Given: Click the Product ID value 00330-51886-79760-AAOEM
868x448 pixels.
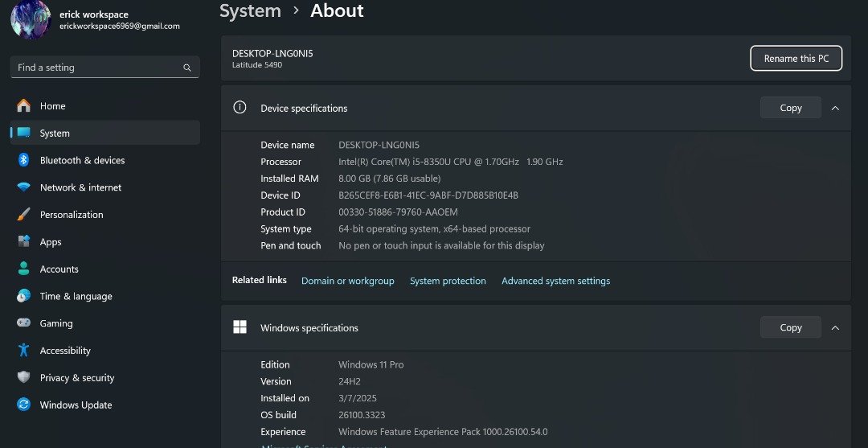Looking at the screenshot, I should (x=398, y=212).
